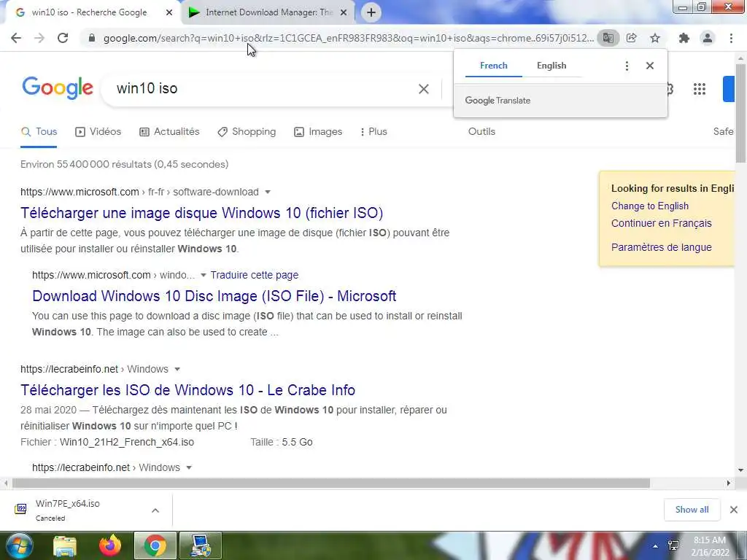The image size is (747, 560).
Task: Expand options next to Traduire cette page
Action: coord(204,275)
